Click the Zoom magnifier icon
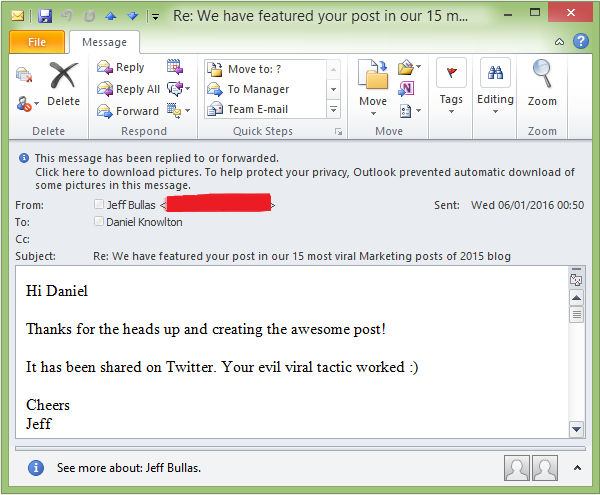 click(542, 75)
